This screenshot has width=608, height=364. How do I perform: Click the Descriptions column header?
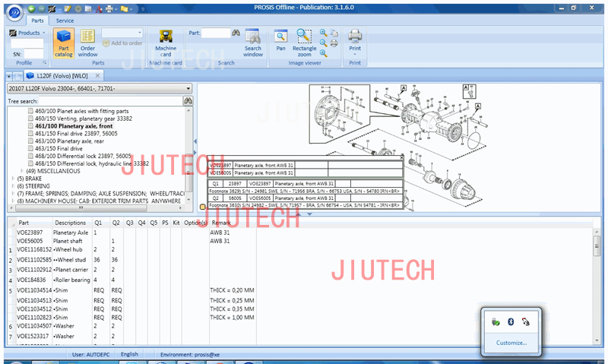(x=71, y=223)
